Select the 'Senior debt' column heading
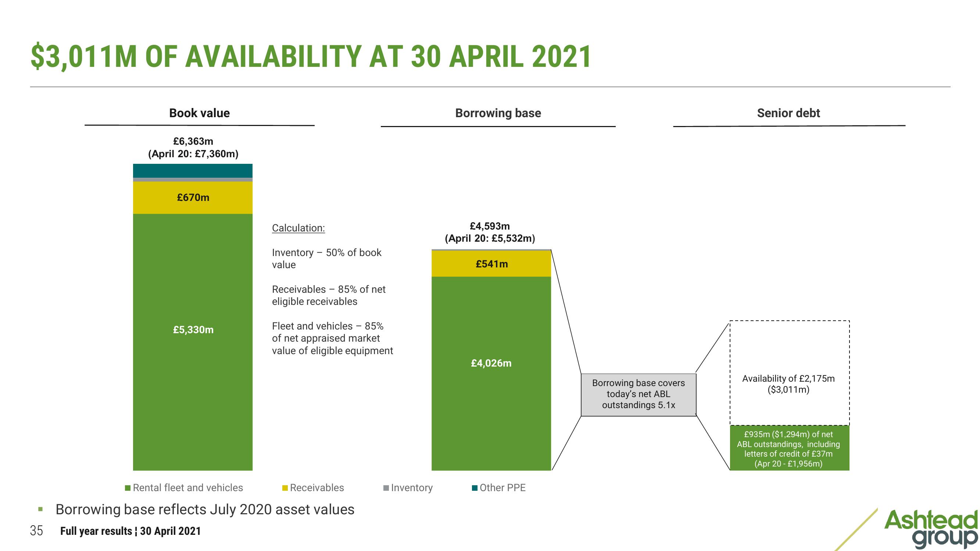 pyautogui.click(x=788, y=113)
